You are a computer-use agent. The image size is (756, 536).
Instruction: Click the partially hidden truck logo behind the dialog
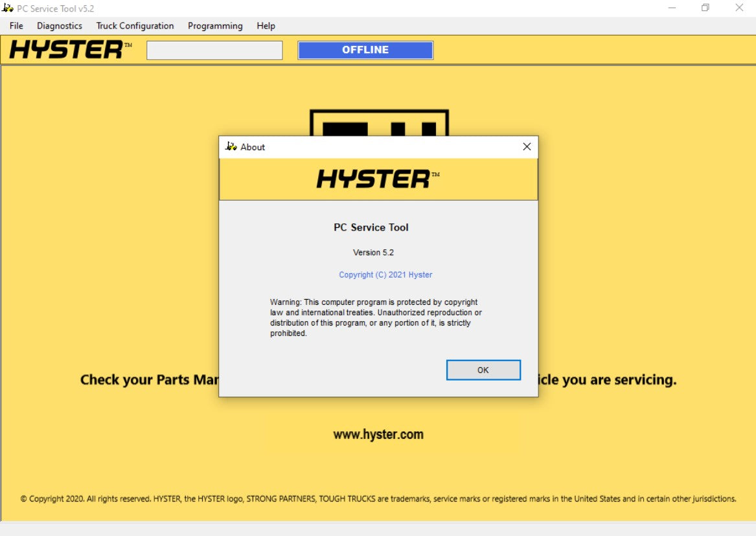coord(378,120)
